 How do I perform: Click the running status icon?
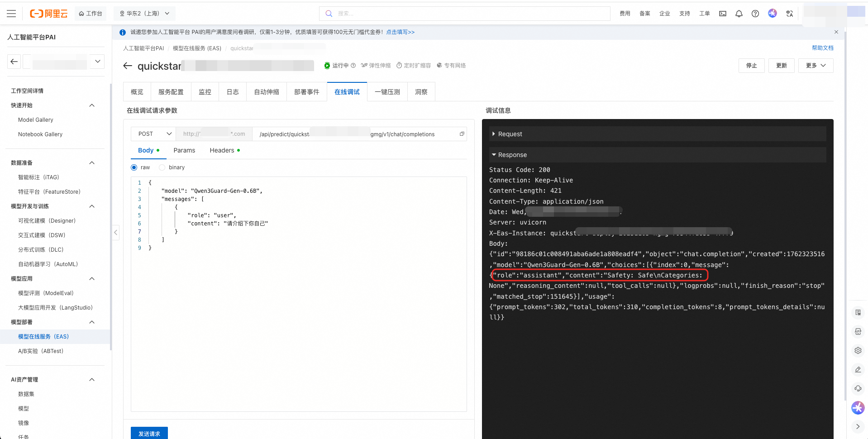tap(327, 66)
